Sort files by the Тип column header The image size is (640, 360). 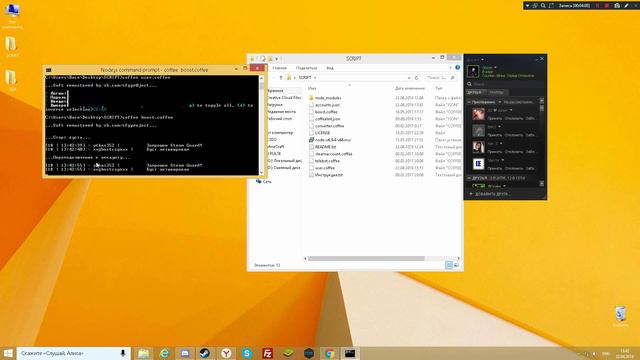click(x=439, y=88)
